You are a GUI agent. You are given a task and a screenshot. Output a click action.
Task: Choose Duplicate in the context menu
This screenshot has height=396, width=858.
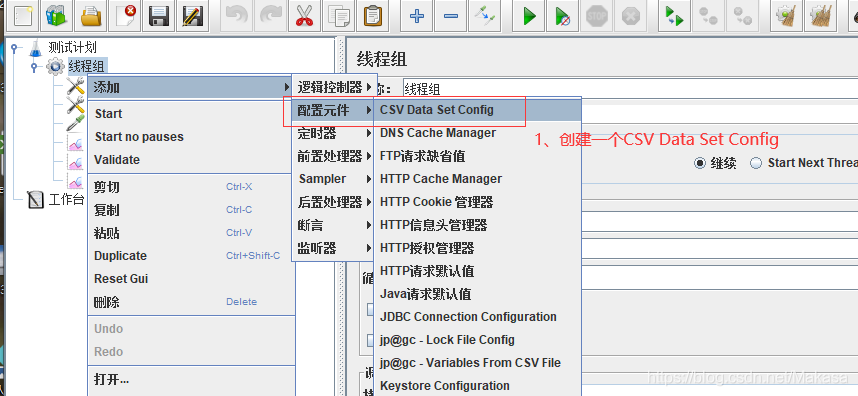pyautogui.click(x=190, y=256)
